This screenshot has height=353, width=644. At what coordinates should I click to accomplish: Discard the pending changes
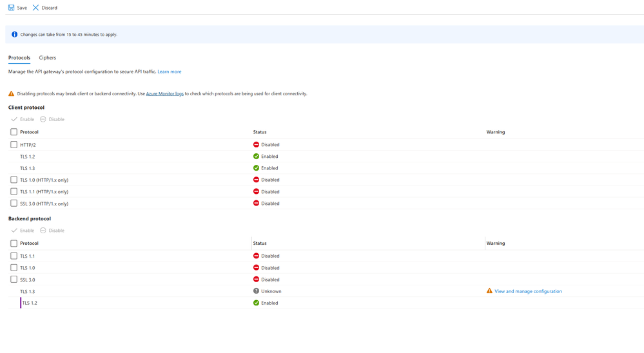coord(45,8)
